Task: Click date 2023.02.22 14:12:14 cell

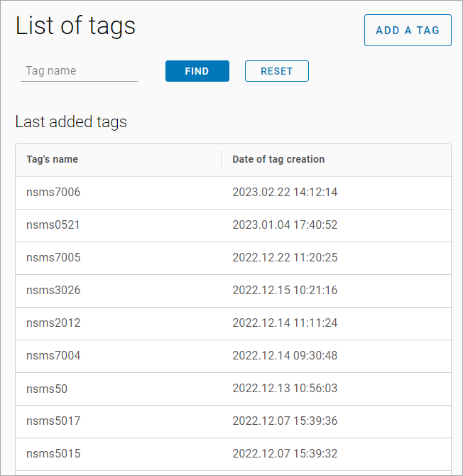Action: [x=285, y=193]
